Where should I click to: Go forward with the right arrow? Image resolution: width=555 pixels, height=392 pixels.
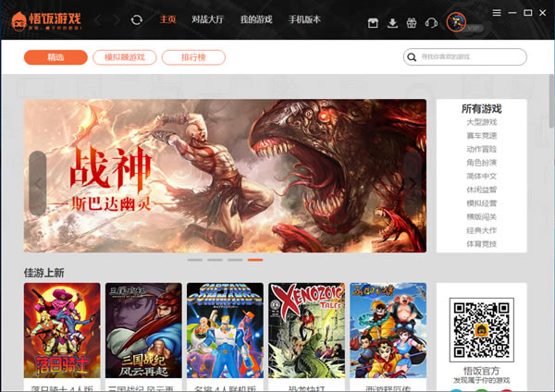click(x=117, y=20)
